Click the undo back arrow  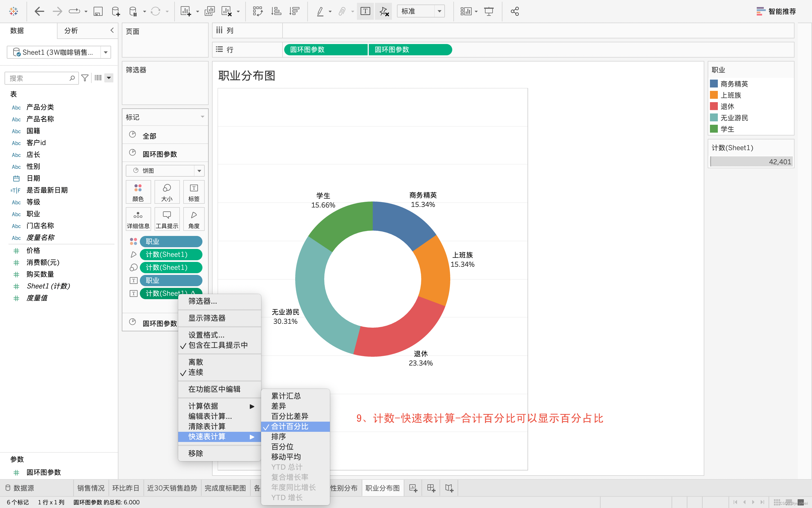tap(39, 11)
